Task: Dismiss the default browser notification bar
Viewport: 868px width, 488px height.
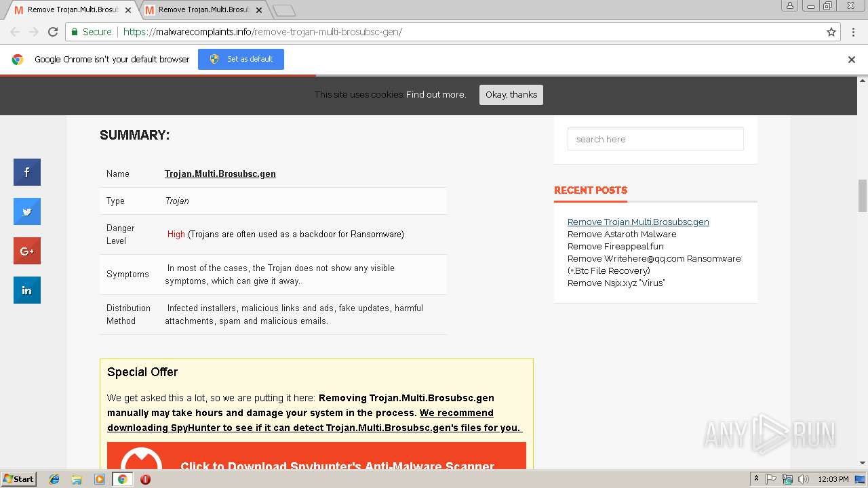Action: coord(852,60)
